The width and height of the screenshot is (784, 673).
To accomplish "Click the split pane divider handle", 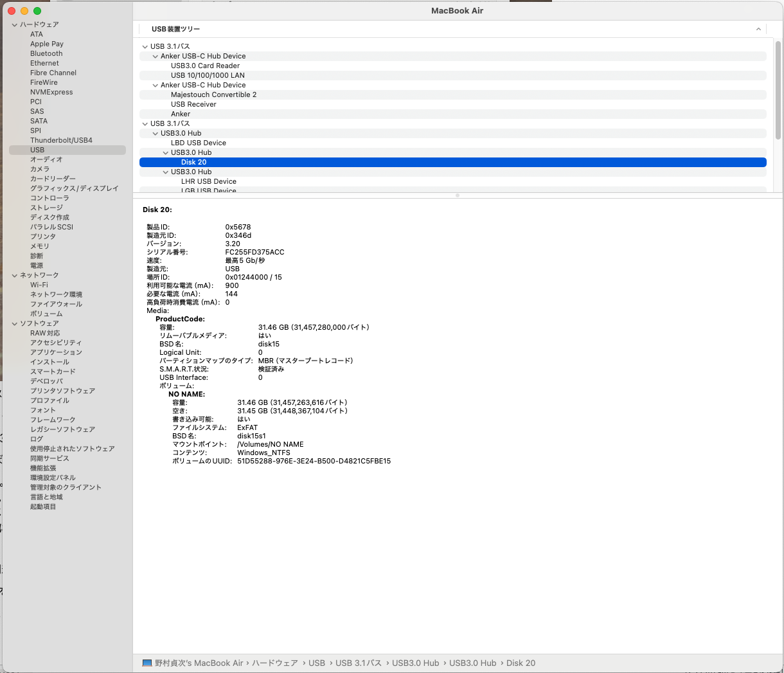I will coord(458,195).
